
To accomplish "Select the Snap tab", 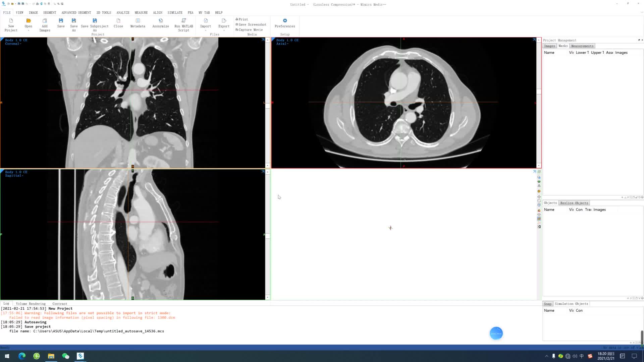I will 548,304.
